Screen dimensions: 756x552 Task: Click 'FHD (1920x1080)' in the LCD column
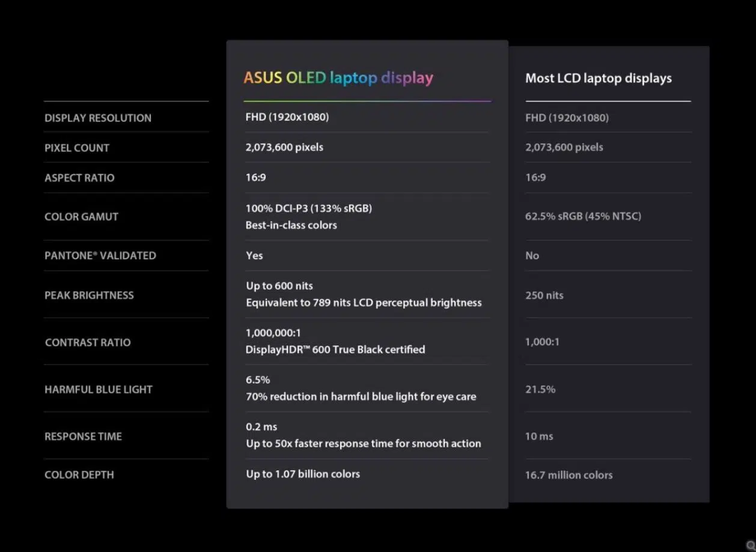pos(567,118)
